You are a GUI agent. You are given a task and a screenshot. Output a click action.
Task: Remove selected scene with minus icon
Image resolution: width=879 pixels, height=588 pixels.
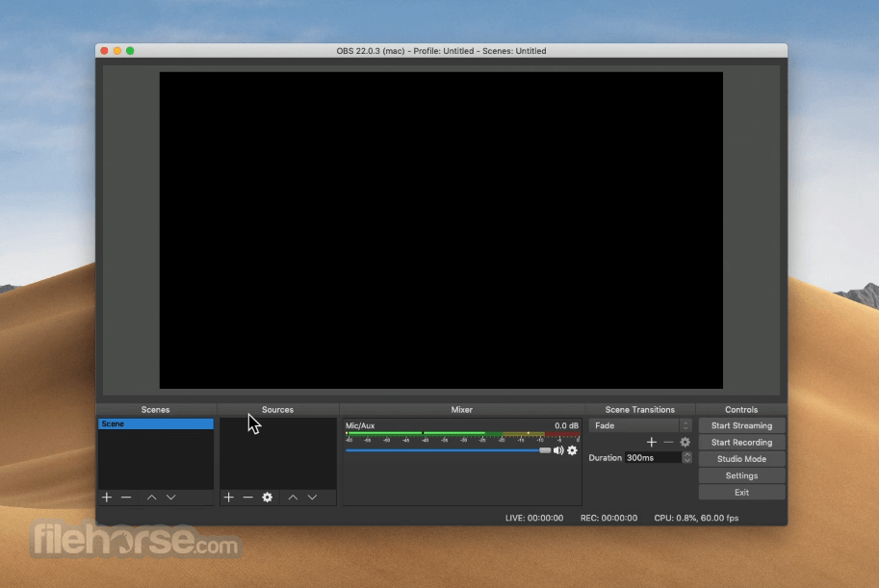click(x=126, y=498)
